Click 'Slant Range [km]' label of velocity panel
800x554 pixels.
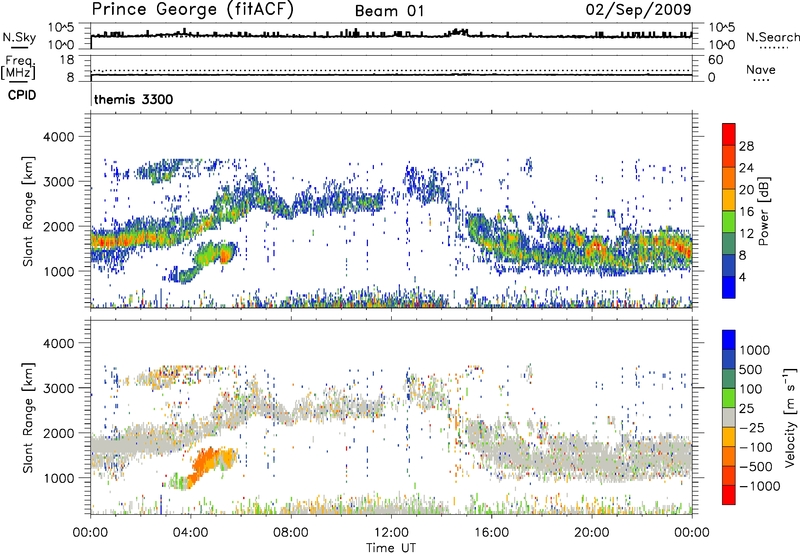(x=28, y=417)
